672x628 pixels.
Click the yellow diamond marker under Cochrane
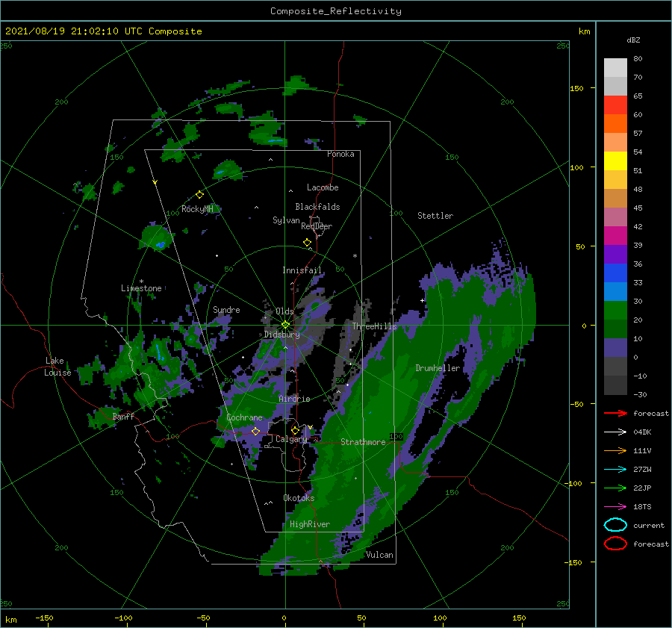coord(255,431)
